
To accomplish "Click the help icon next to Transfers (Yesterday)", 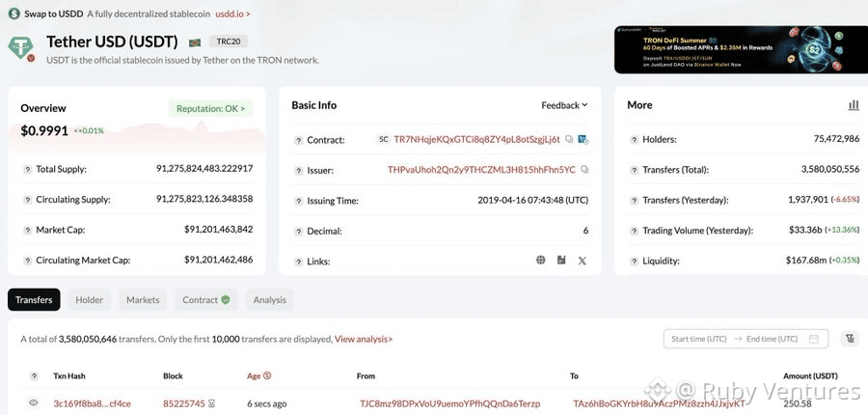I will tap(634, 201).
